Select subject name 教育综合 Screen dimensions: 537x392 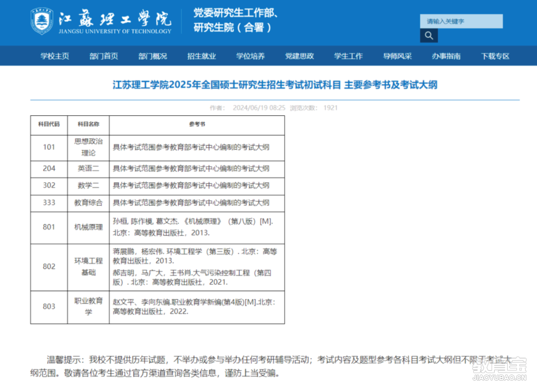click(89, 203)
